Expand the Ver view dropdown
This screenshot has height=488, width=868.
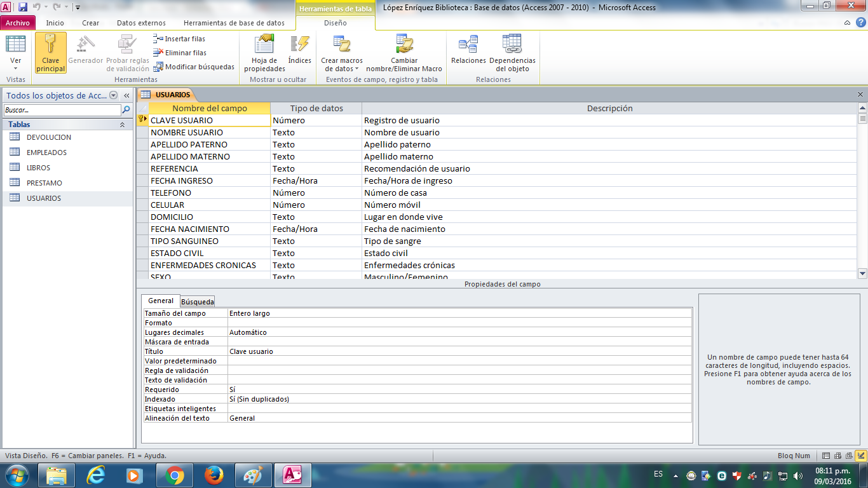click(x=16, y=68)
